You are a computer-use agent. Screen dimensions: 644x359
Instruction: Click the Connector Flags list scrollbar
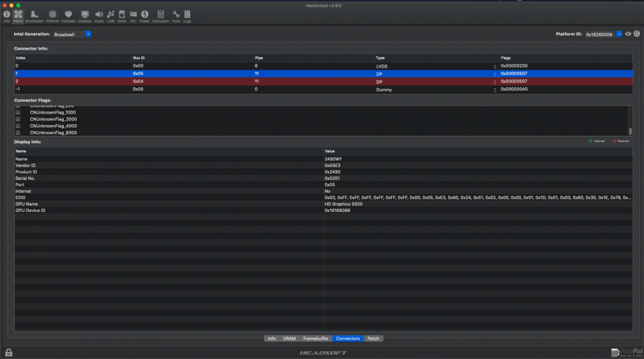pyautogui.click(x=630, y=131)
